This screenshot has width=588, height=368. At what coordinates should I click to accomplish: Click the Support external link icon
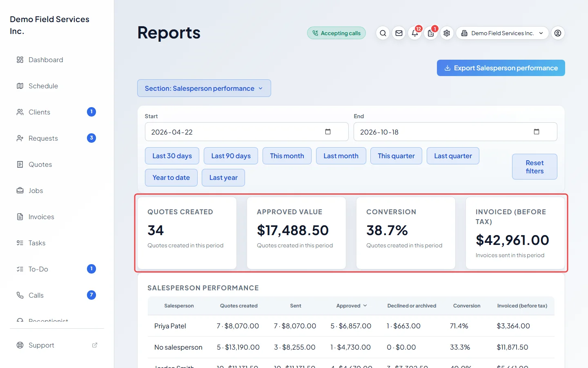point(95,345)
